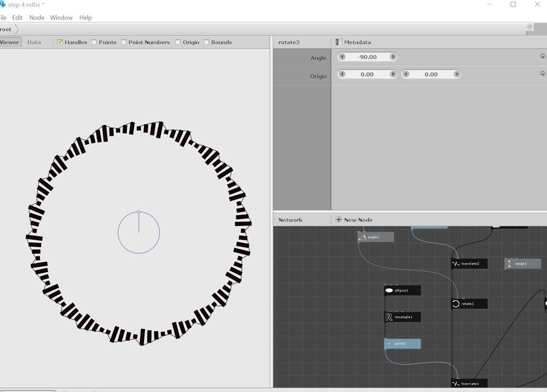Click the NodeBox app icon in title bar
Screen dimensions: 547x392
[3, 4]
